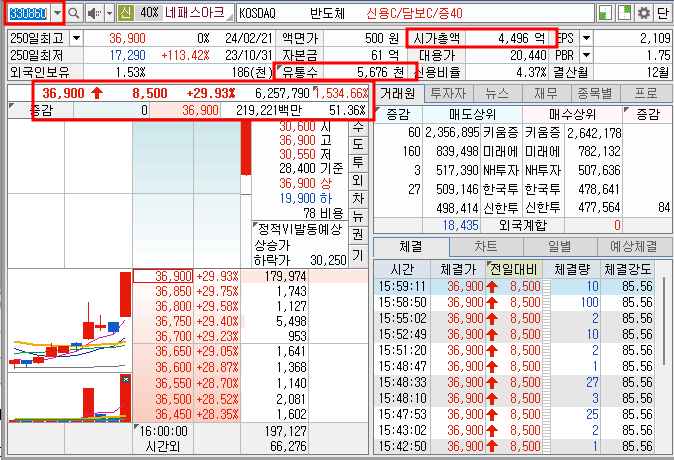Screen dimensions: 674x460
Task: Click the 체결강도 column header
Action: pos(628,269)
